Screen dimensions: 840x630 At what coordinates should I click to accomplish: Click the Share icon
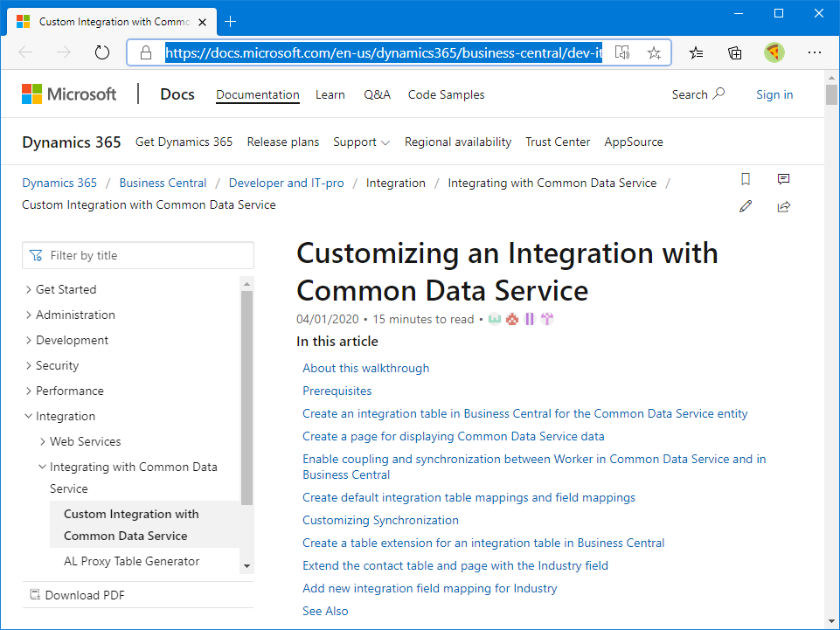[x=784, y=206]
